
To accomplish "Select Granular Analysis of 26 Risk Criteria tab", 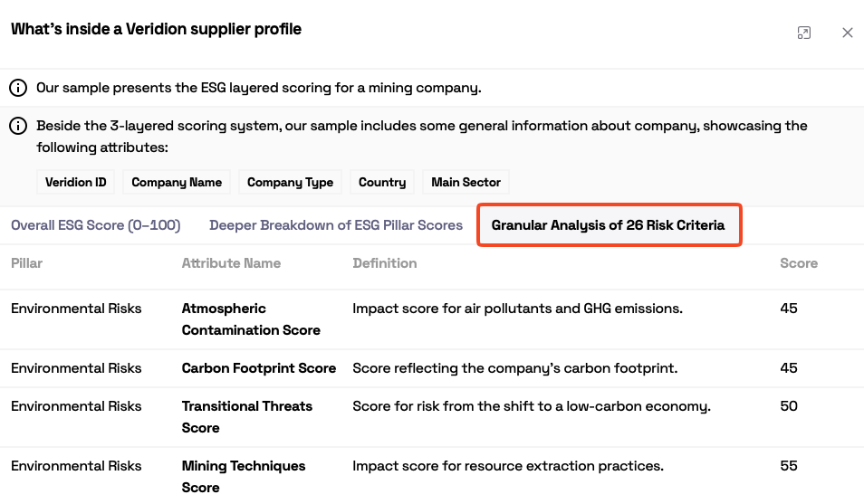I will (x=609, y=225).
